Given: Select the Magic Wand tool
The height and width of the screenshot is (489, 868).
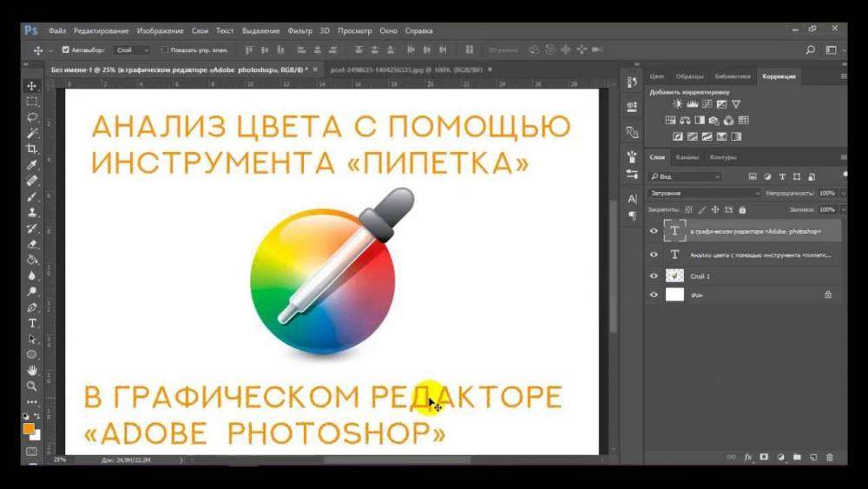Looking at the screenshot, I should (31, 133).
